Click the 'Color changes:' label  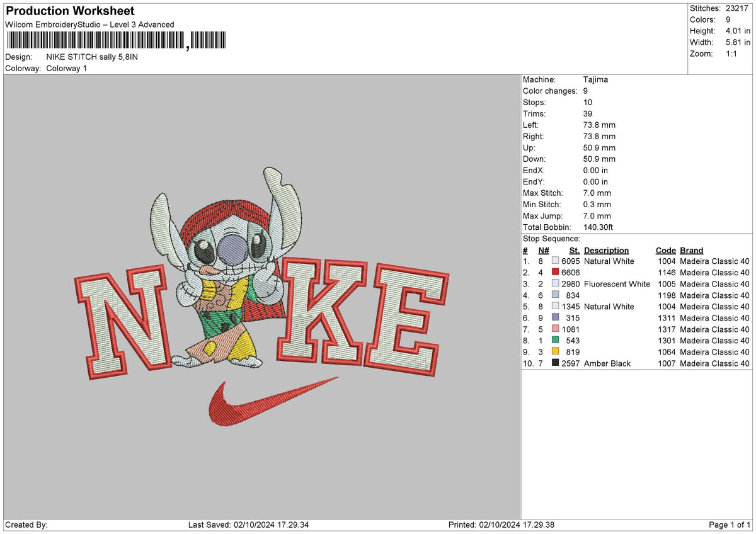[x=550, y=91]
